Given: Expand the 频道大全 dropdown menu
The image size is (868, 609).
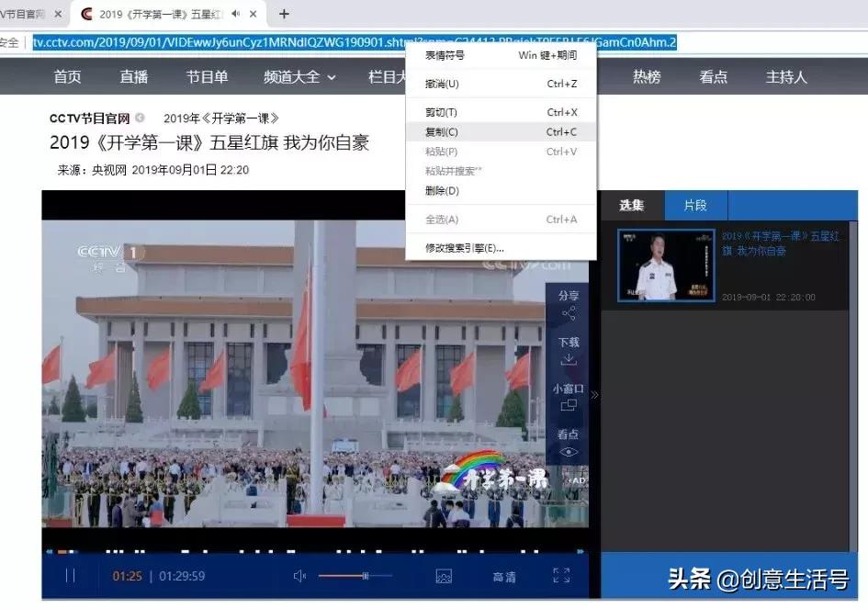Looking at the screenshot, I should (x=298, y=77).
